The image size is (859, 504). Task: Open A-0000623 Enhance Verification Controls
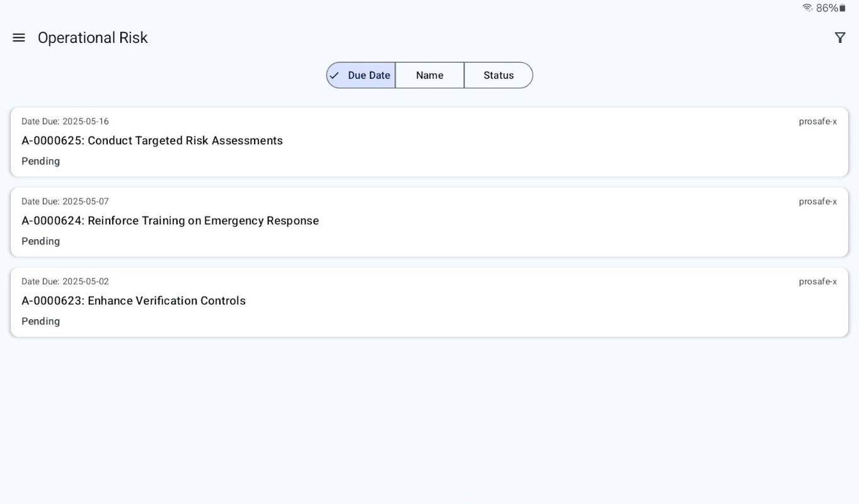134,301
